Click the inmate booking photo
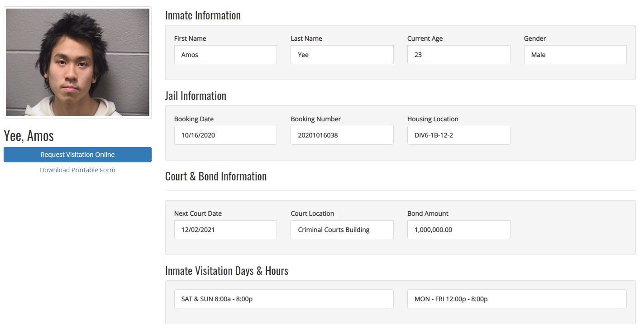Image resolution: width=644 pixels, height=331 pixels. [77, 62]
